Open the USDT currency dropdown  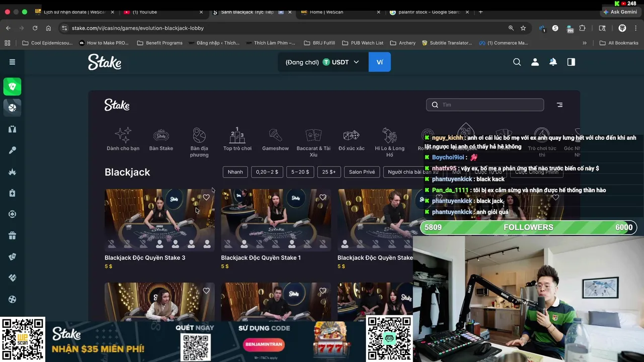click(341, 62)
